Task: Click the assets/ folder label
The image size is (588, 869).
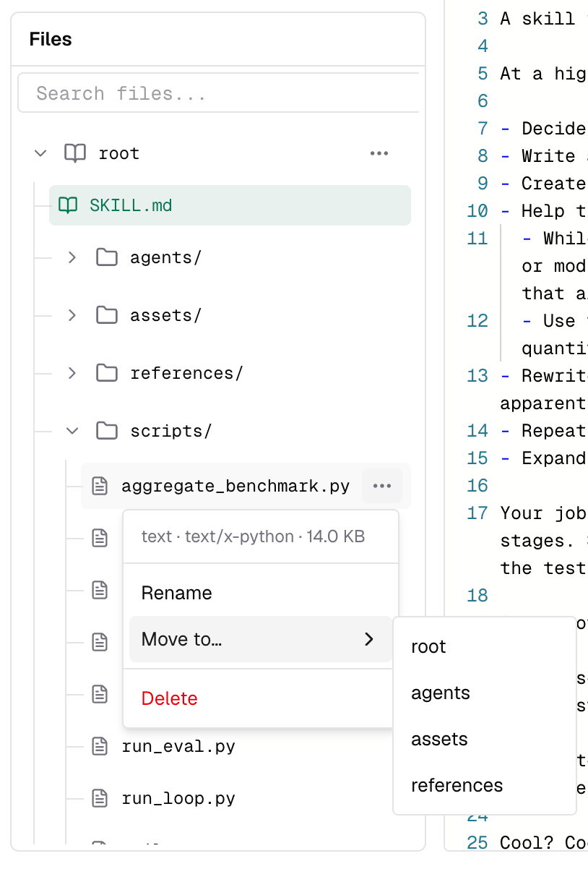Action: coord(165,315)
